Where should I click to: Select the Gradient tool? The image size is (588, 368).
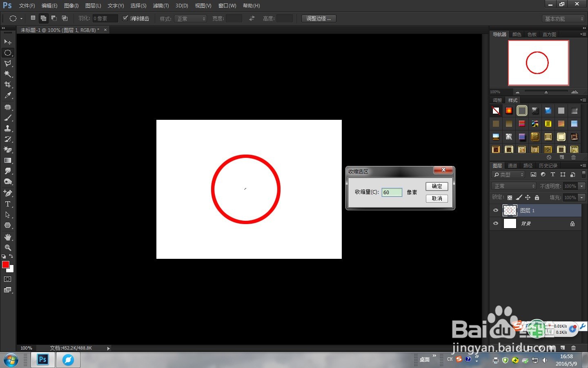coord(8,160)
